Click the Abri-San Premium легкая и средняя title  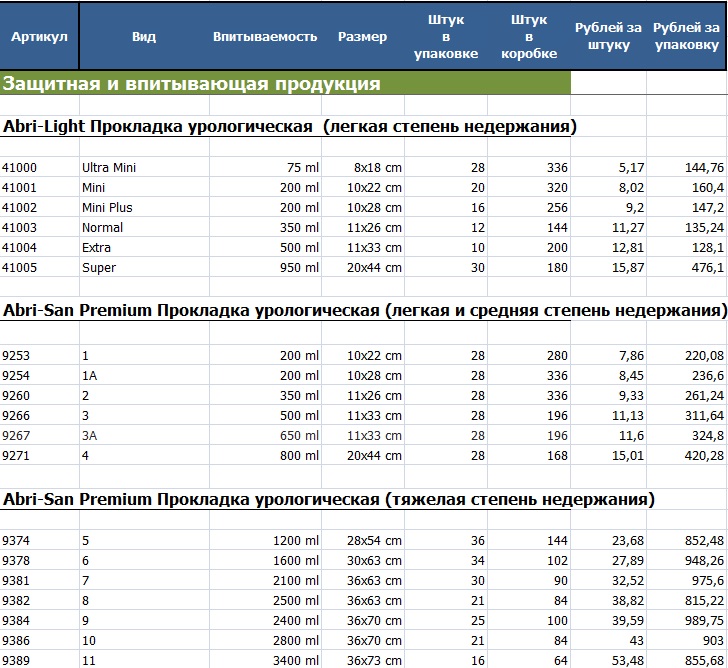point(365,310)
